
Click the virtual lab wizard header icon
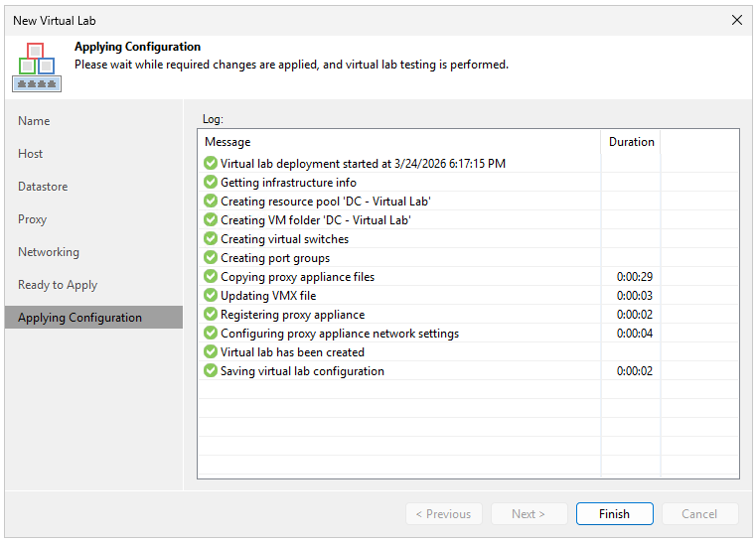37,67
